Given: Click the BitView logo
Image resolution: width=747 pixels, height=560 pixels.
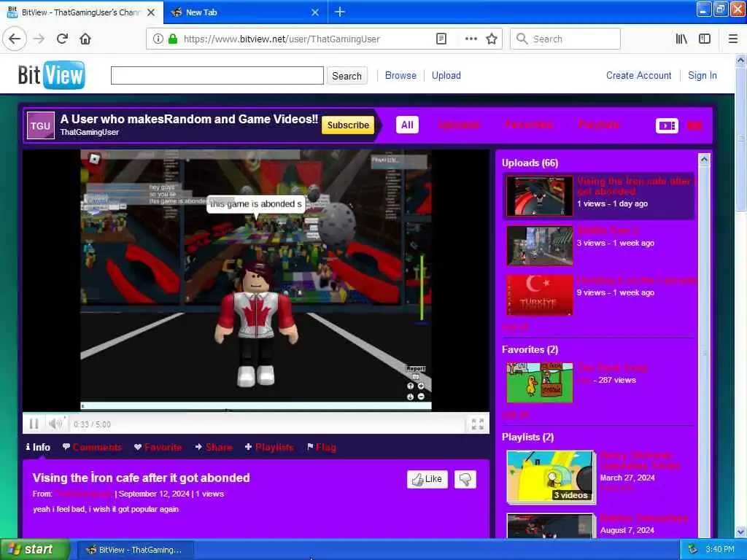Looking at the screenshot, I should (52, 75).
